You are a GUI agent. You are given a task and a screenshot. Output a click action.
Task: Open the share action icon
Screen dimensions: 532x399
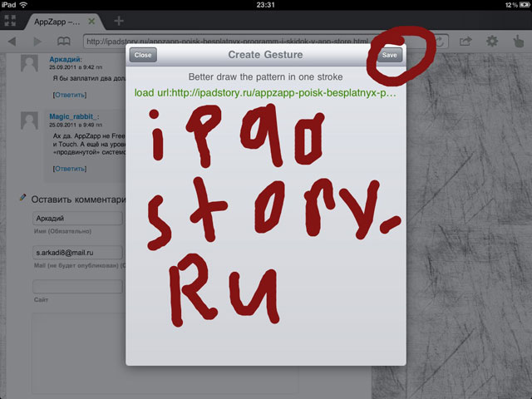coord(465,41)
